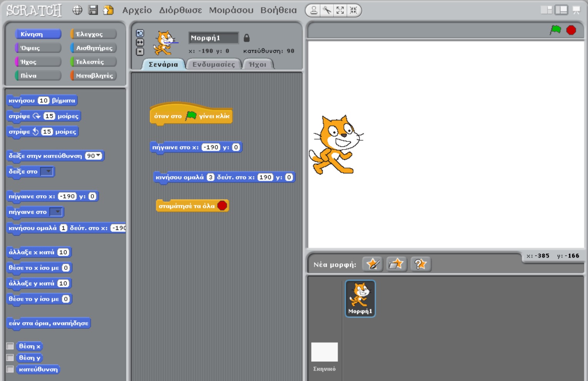Select the Πένα block category
This screenshot has width=588, height=381.
(x=38, y=76)
